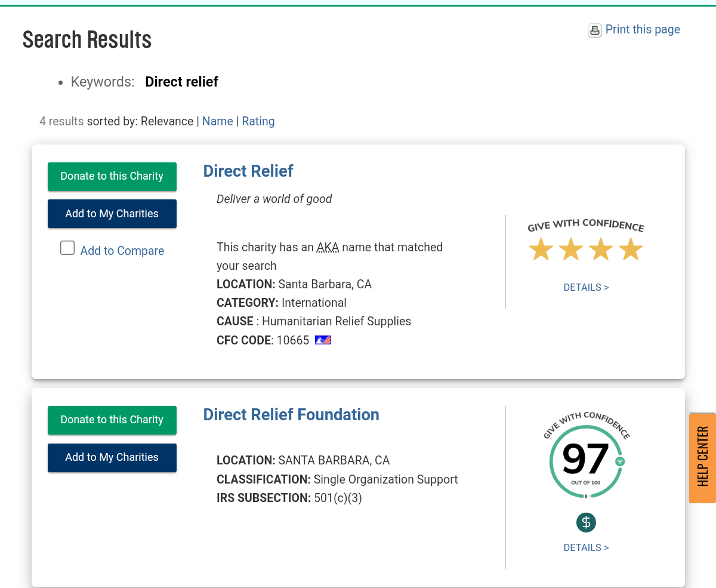
Task: Click the CFC flag icon next to 10665
Action: (x=323, y=340)
